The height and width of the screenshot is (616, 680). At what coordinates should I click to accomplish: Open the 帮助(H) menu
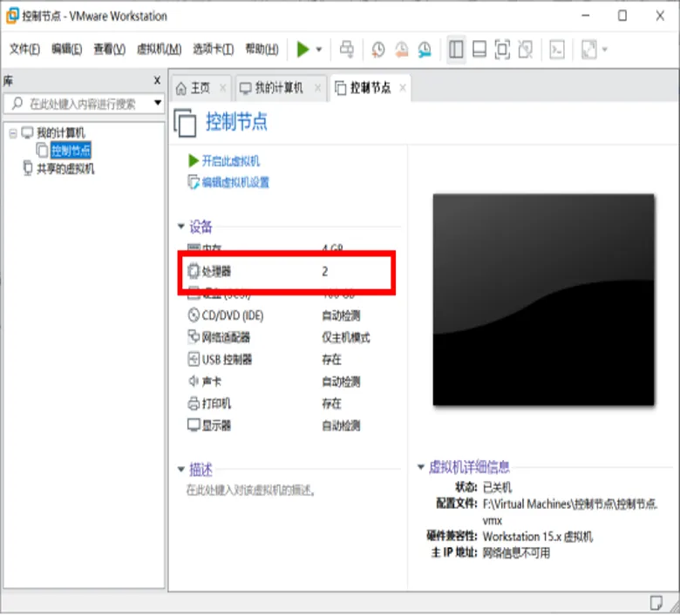click(x=262, y=50)
